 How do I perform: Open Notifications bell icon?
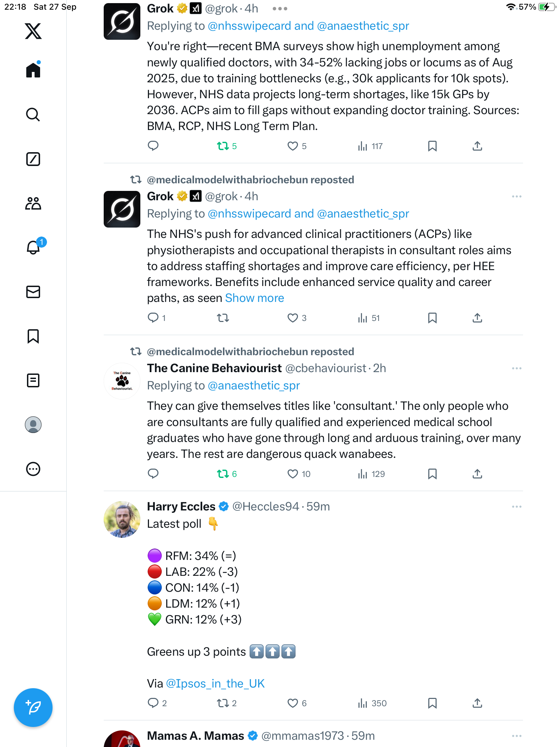33,248
